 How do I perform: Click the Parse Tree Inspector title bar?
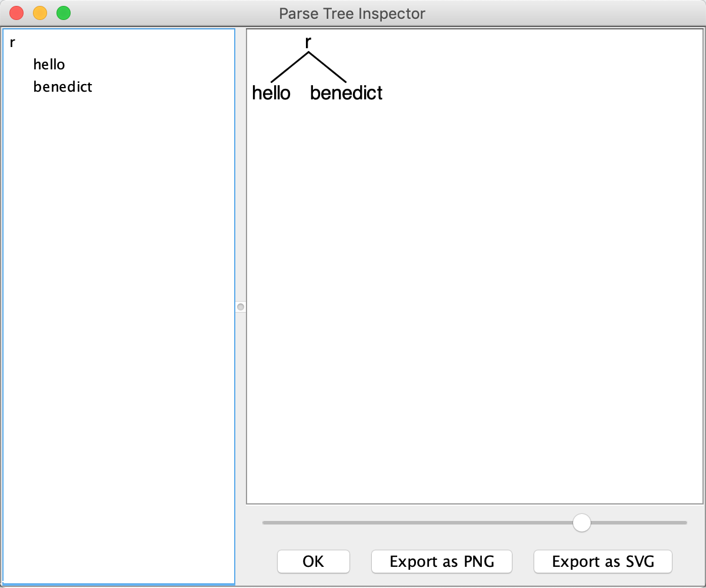[352, 14]
